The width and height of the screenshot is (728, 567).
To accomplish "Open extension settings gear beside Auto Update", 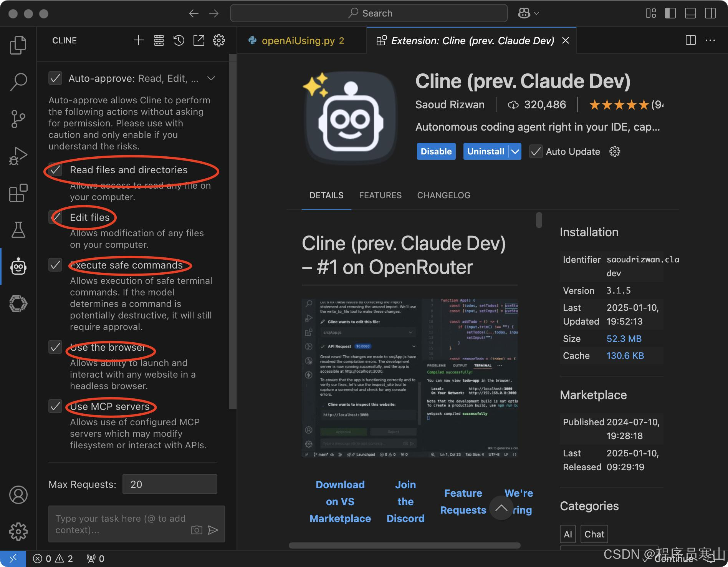I will coord(615,151).
